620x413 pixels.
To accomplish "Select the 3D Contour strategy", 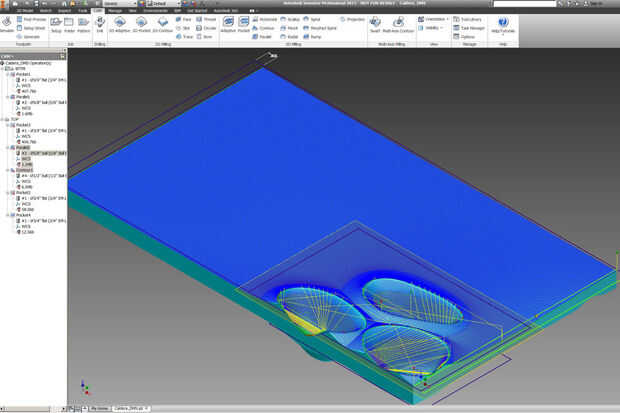I will click(x=263, y=28).
